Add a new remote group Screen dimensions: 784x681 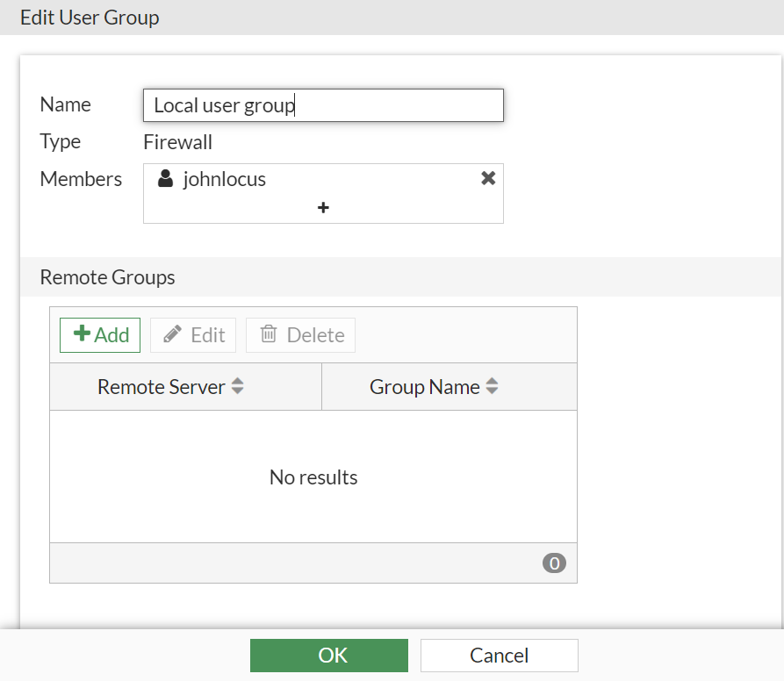pyautogui.click(x=99, y=334)
